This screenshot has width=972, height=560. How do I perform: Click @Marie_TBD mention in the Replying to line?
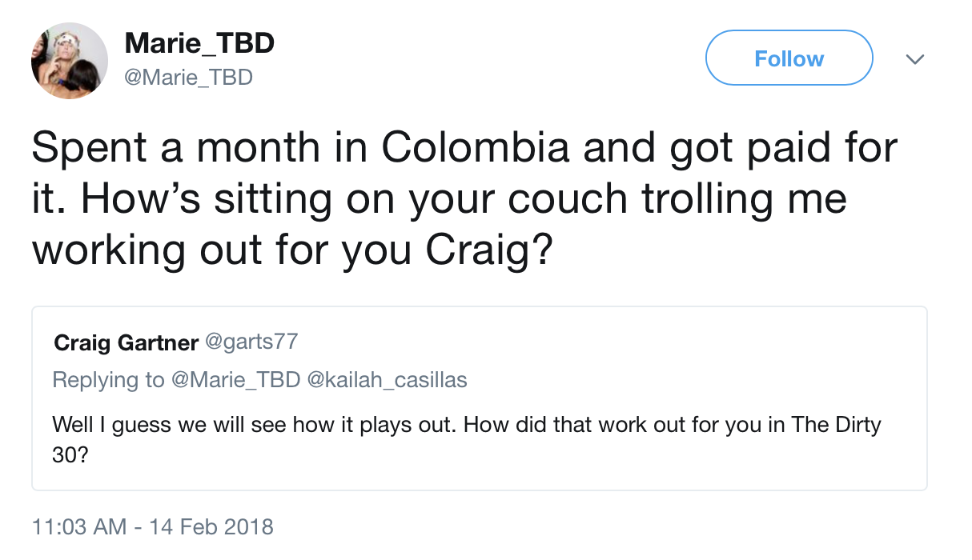(236, 379)
